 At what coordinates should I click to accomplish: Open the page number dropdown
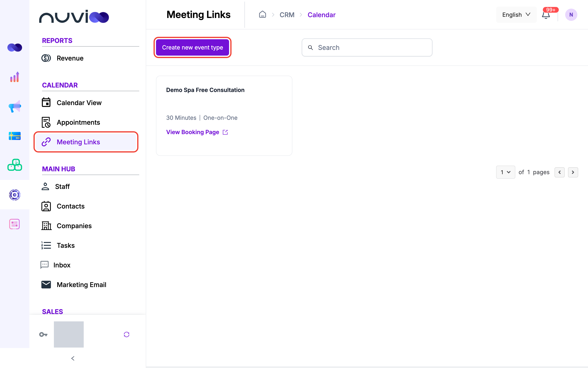coord(505,172)
